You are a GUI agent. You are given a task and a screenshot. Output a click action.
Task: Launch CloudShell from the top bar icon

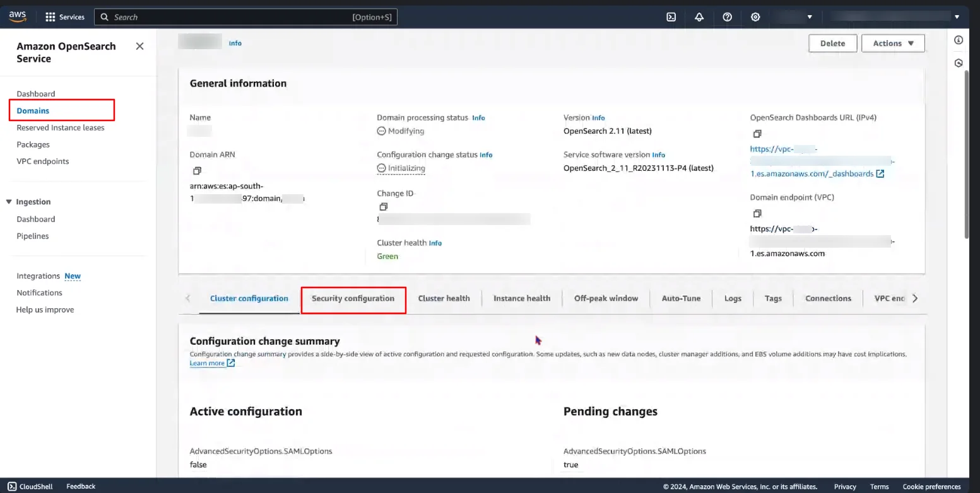click(671, 17)
